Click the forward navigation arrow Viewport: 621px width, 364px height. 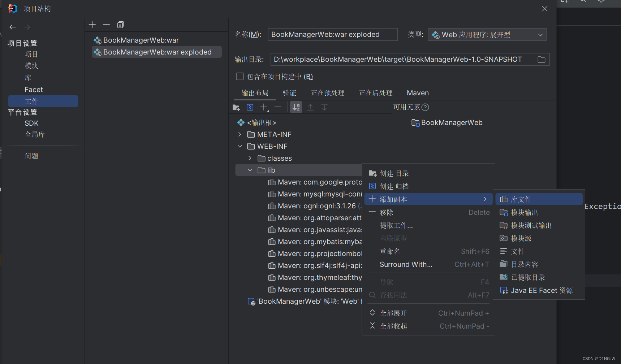coord(27,27)
